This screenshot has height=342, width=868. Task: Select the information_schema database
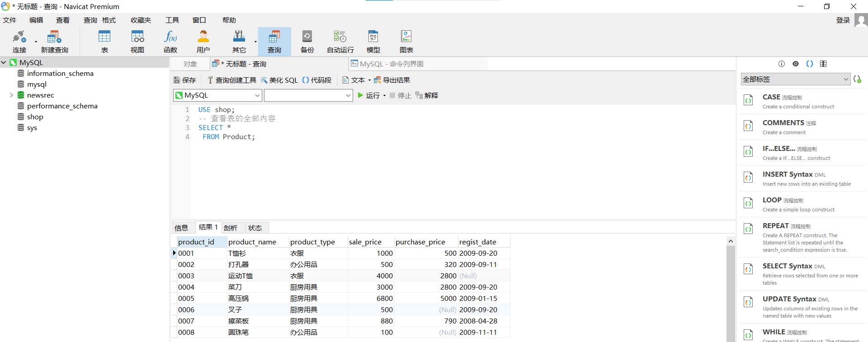pyautogui.click(x=60, y=73)
